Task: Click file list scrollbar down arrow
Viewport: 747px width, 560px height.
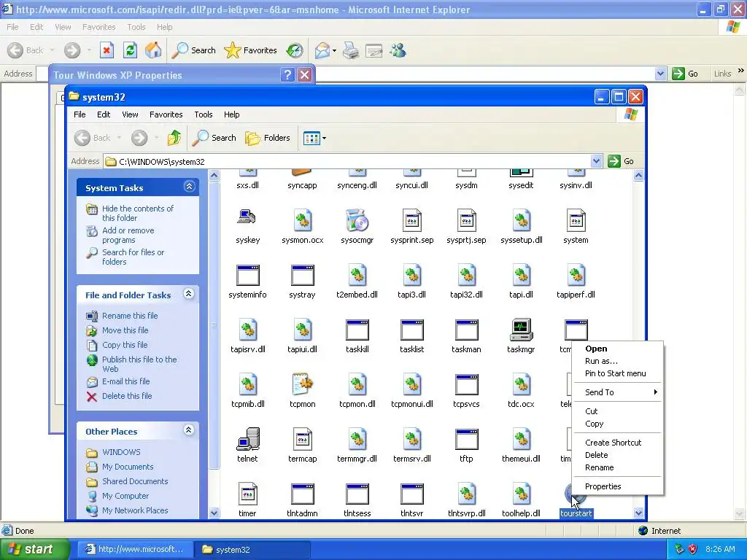Action: 638,513
